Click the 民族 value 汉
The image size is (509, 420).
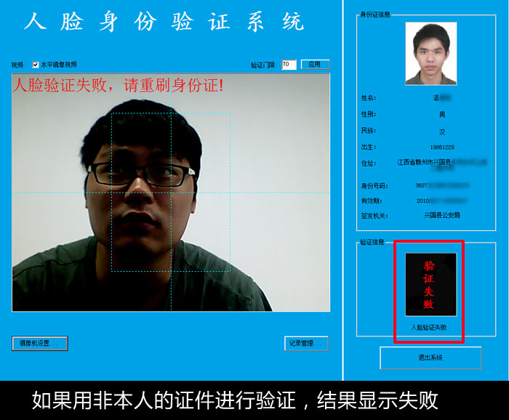coord(441,132)
